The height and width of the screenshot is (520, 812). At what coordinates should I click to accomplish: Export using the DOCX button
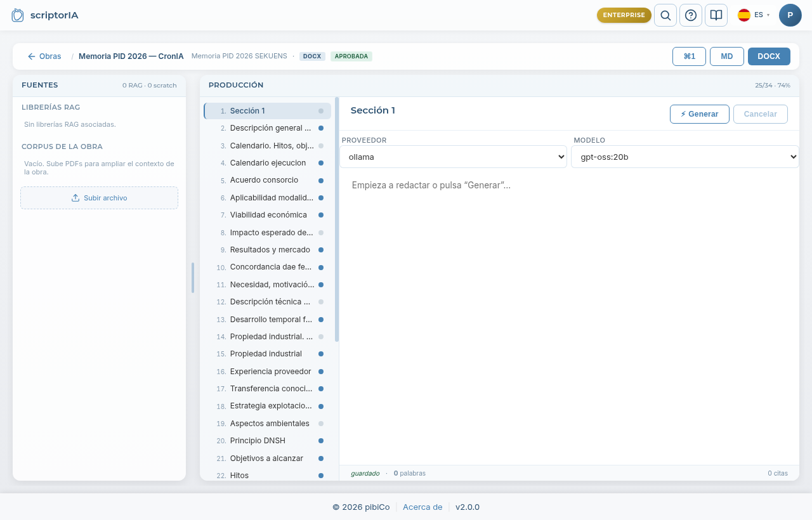click(769, 56)
